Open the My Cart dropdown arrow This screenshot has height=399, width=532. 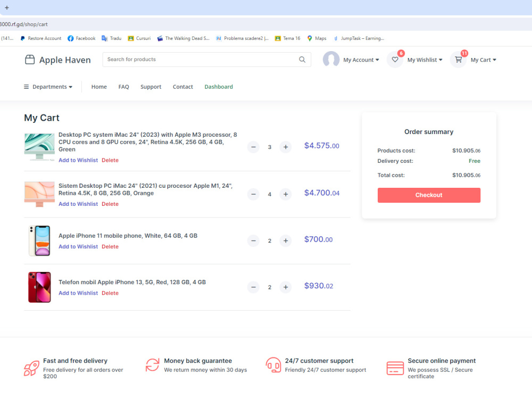coord(496,60)
